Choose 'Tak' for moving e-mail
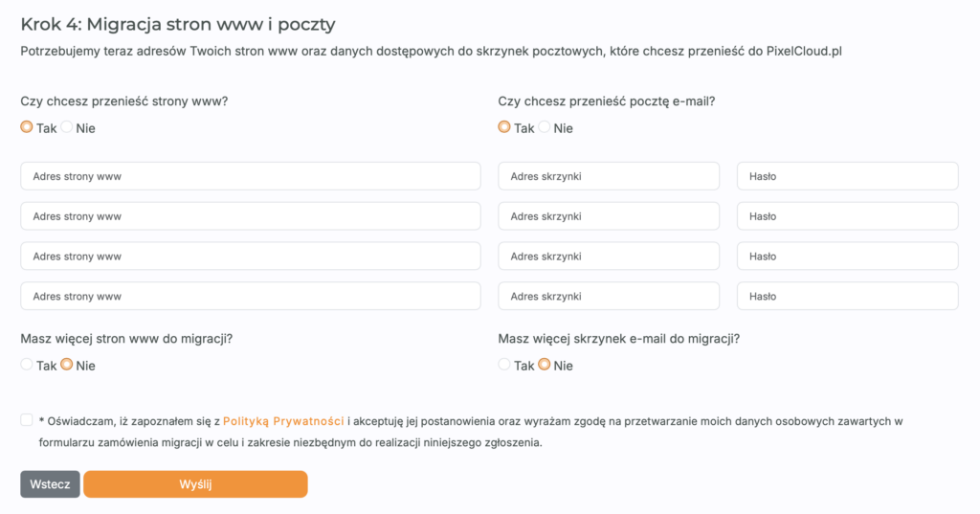Screen dimensions: 980x514 pyautogui.click(x=504, y=127)
